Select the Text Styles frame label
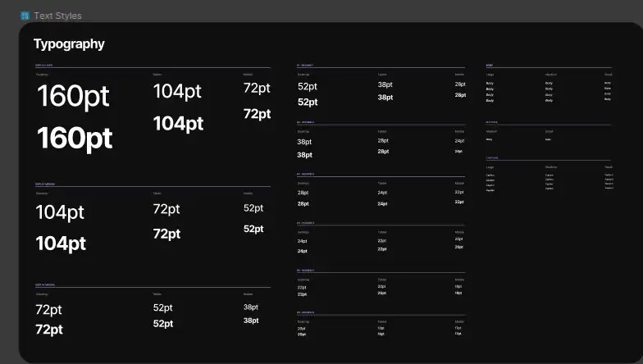Screen dimensions: 643x364 pyautogui.click(x=57, y=16)
